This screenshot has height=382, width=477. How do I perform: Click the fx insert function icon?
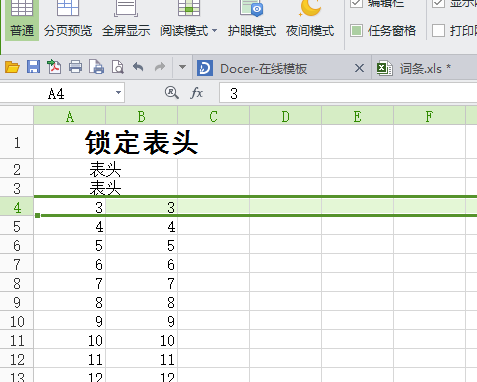tap(197, 93)
